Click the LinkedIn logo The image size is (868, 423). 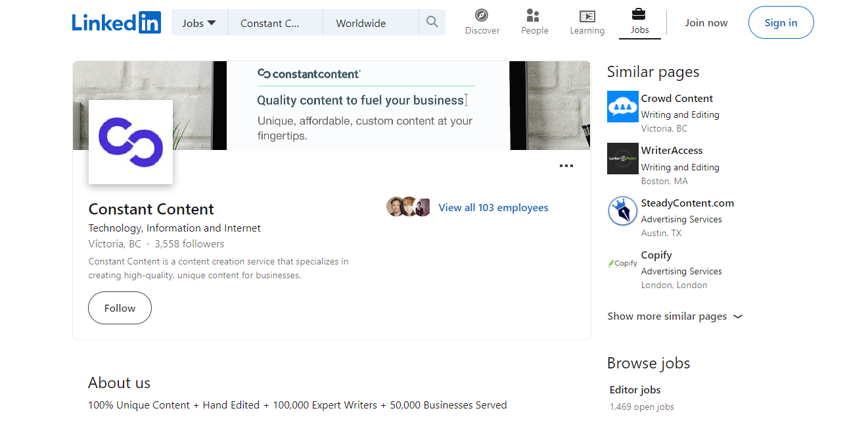pos(116,22)
